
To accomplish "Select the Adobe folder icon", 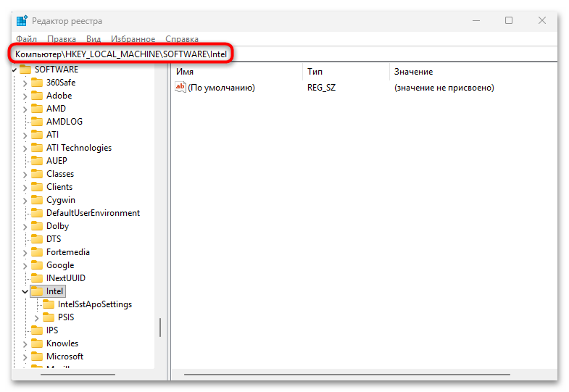I will pyautogui.click(x=37, y=96).
